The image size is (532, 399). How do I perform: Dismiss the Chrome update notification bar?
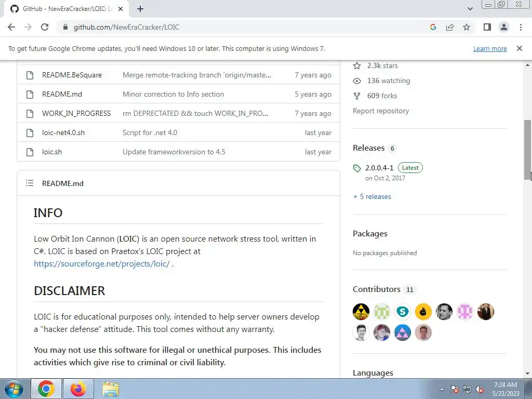(x=519, y=48)
